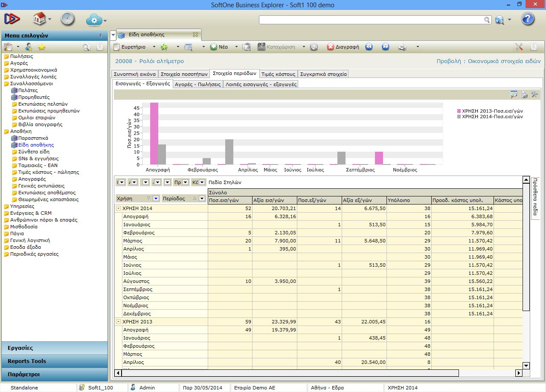Click the chart tools wrench icon
Viewport: 546px width, 392px height.
point(534,95)
